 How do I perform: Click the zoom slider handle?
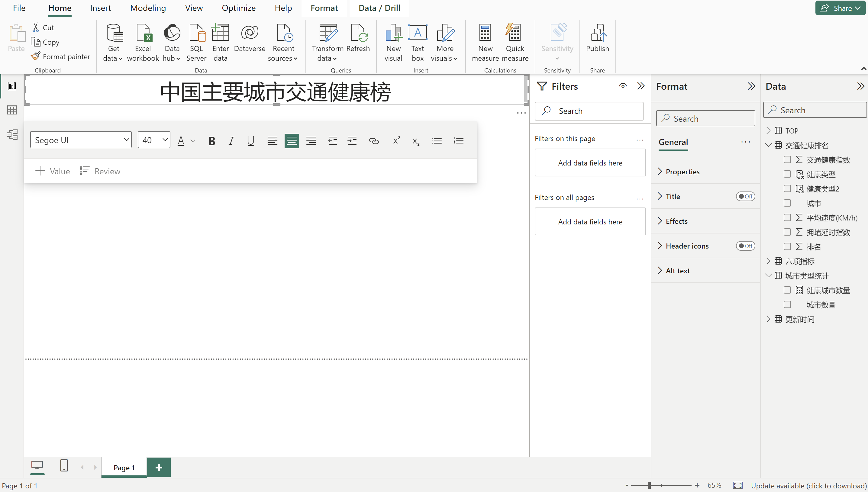649,486
